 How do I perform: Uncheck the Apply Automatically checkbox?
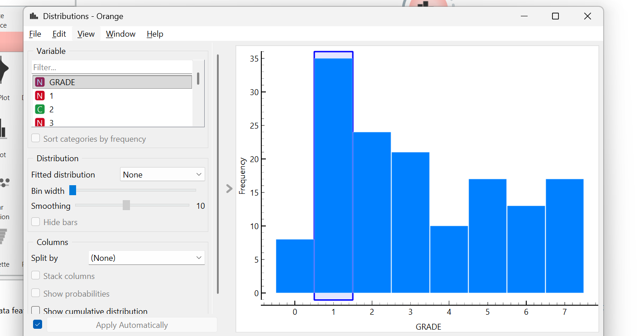point(38,324)
